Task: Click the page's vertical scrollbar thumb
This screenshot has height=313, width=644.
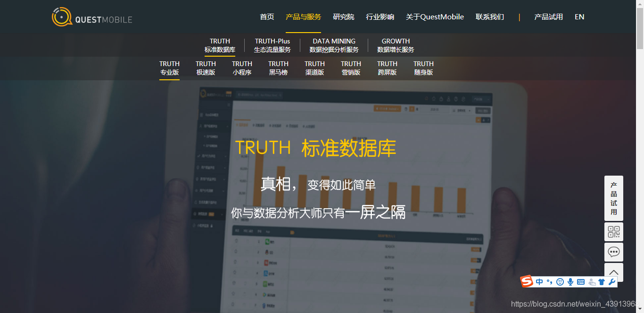Action: coord(640,28)
